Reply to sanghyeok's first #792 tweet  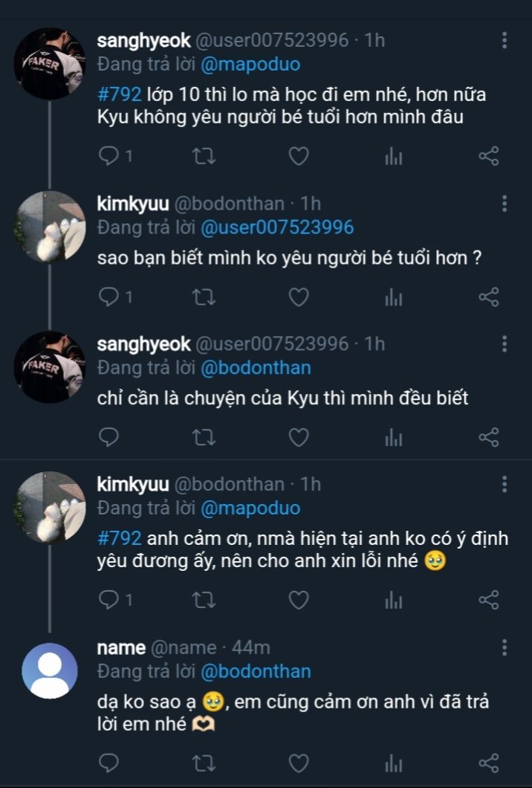point(109,156)
